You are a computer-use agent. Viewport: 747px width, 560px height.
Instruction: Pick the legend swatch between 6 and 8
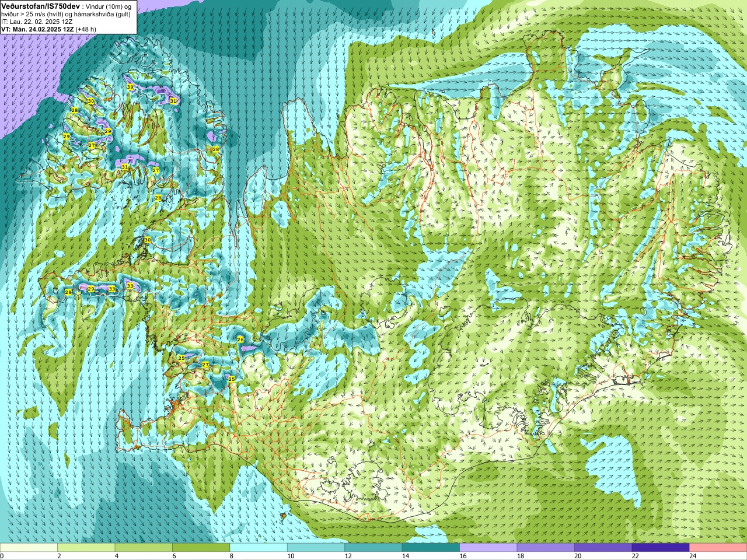pyautogui.click(x=201, y=548)
